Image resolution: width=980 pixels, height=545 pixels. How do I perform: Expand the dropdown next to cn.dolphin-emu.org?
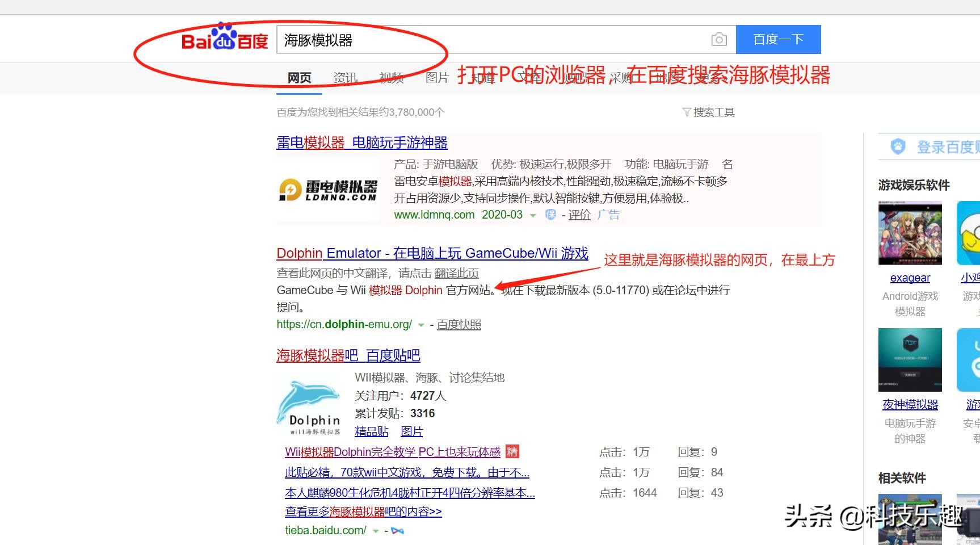click(421, 325)
